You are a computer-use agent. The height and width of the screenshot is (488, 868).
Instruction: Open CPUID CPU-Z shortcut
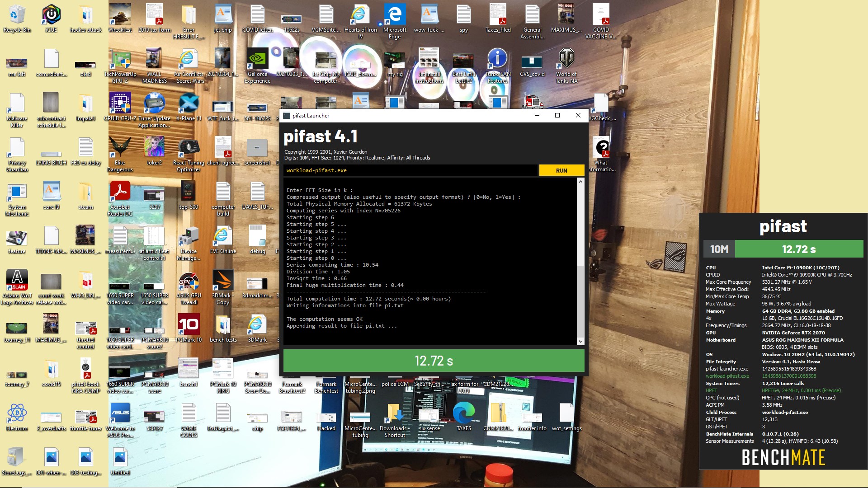tap(120, 107)
